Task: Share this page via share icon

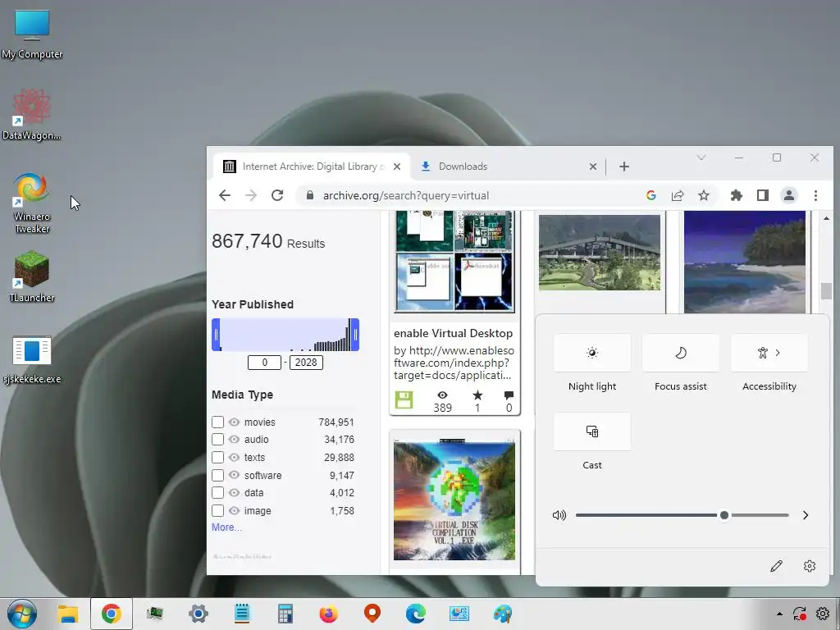Action: [677, 195]
